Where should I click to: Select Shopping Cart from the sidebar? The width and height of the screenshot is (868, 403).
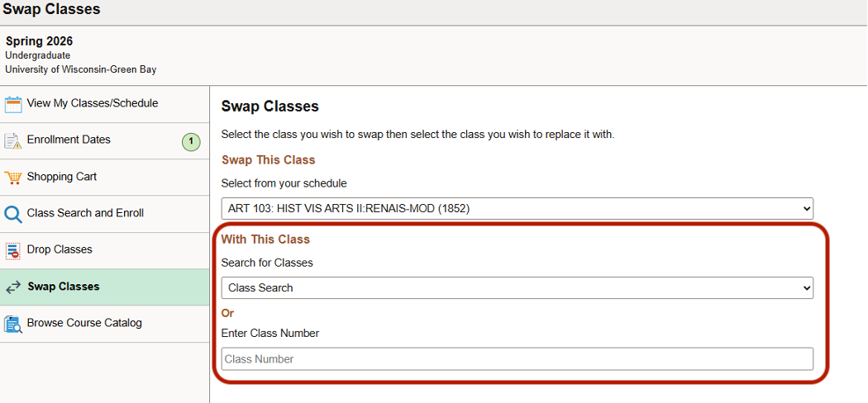tap(62, 177)
